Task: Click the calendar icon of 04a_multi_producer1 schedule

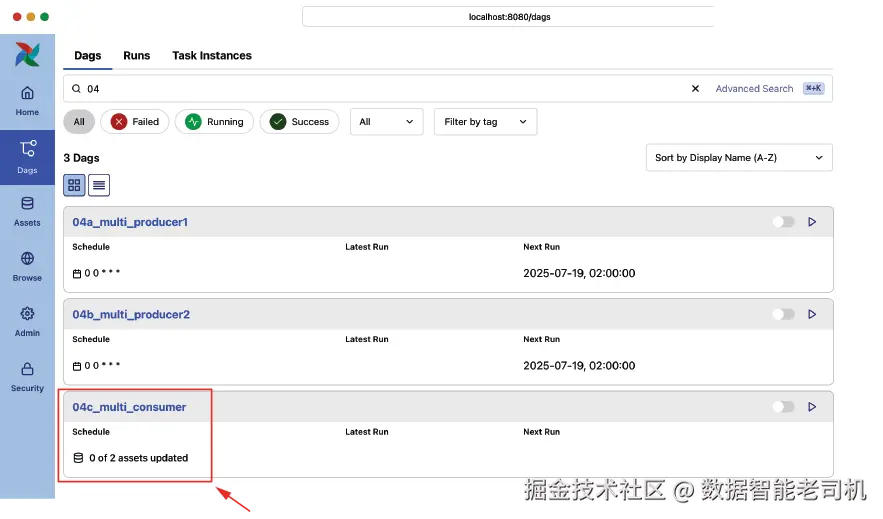Action: pyautogui.click(x=77, y=274)
